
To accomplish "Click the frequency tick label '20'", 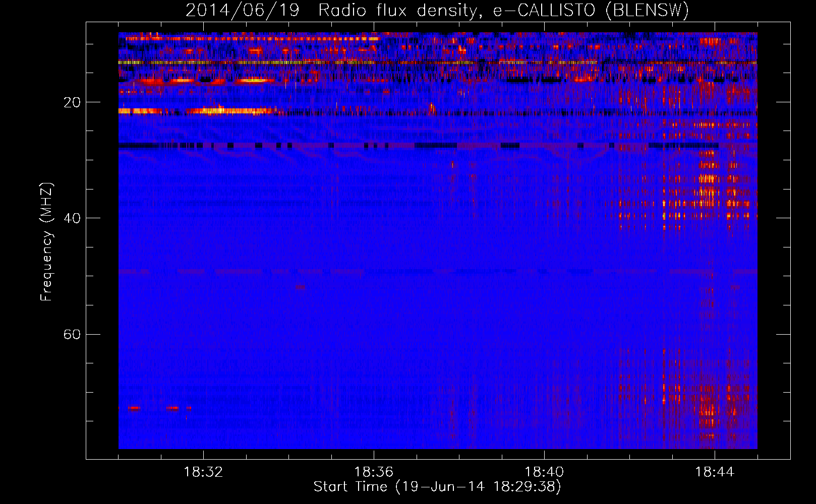I will pos(72,103).
